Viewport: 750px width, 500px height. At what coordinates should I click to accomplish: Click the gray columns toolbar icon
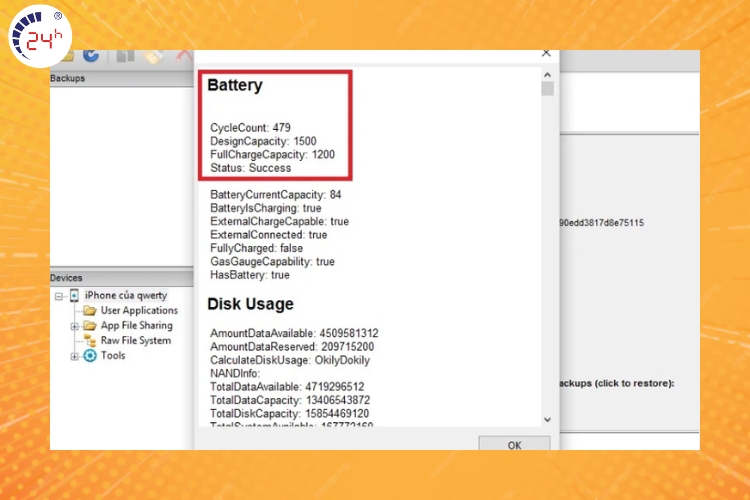125,57
